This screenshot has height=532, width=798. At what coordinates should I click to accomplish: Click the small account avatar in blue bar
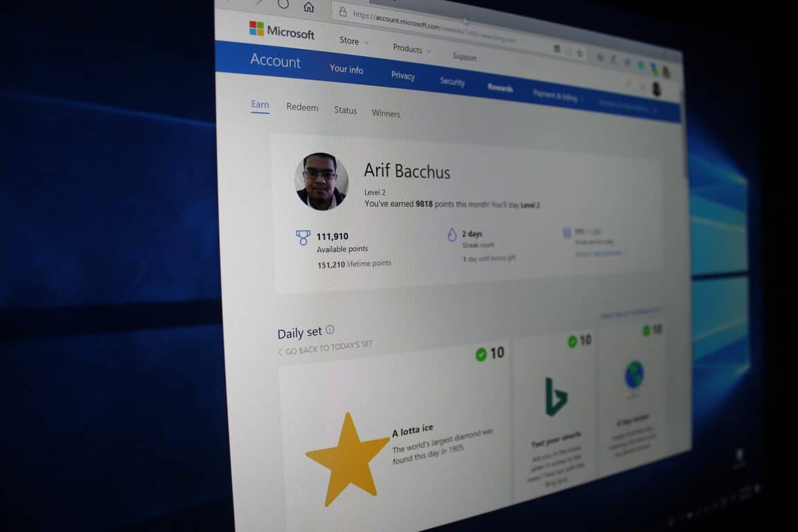(656, 89)
